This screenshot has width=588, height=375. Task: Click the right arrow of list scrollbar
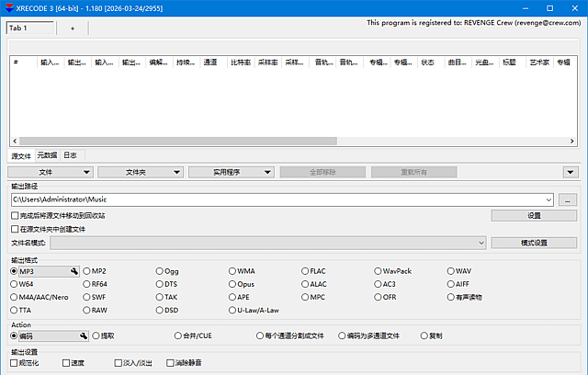tap(571, 141)
